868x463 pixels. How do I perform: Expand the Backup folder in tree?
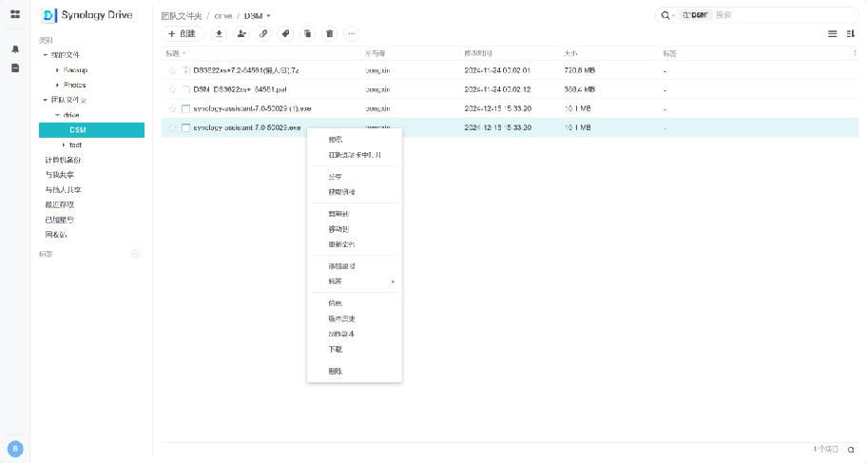click(57, 70)
